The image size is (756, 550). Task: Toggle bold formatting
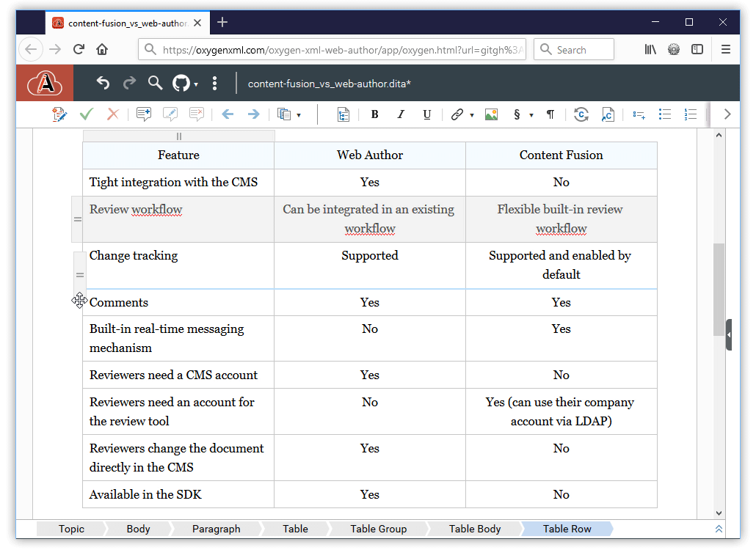[x=374, y=114]
